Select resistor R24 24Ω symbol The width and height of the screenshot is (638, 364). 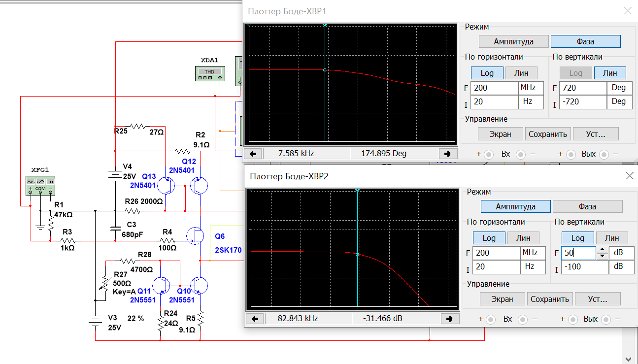161,323
